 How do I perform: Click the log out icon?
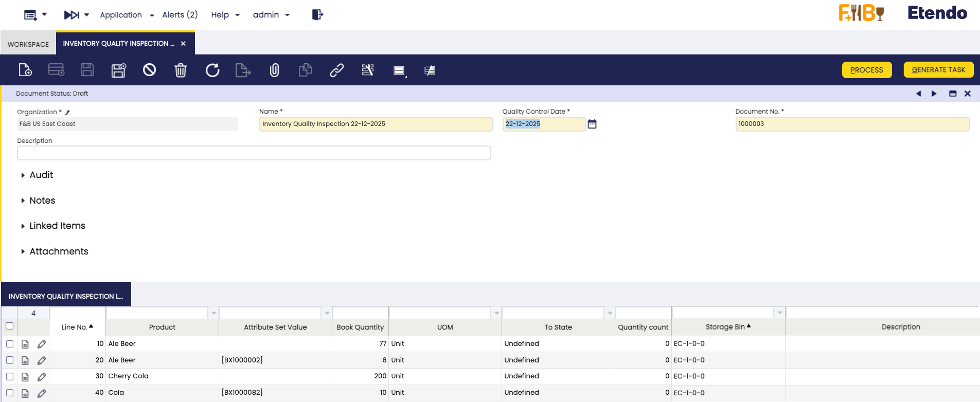317,14
